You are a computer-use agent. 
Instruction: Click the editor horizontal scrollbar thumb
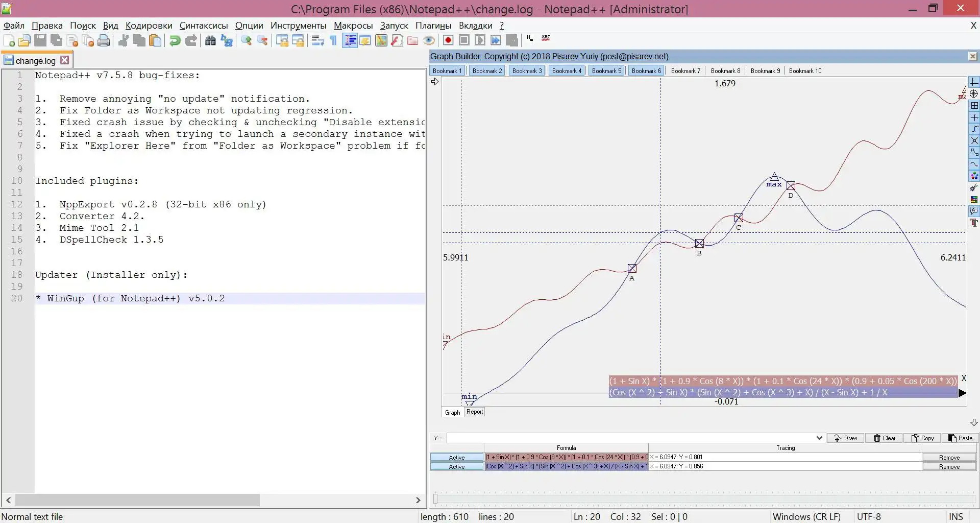coord(137,500)
